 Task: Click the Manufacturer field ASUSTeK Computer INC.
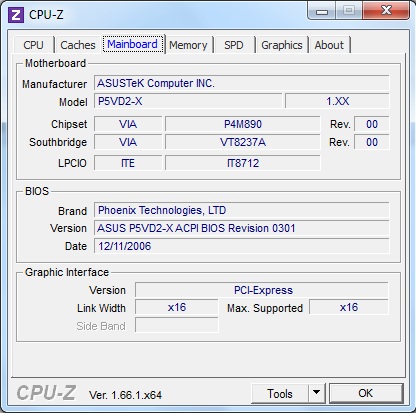(x=242, y=83)
